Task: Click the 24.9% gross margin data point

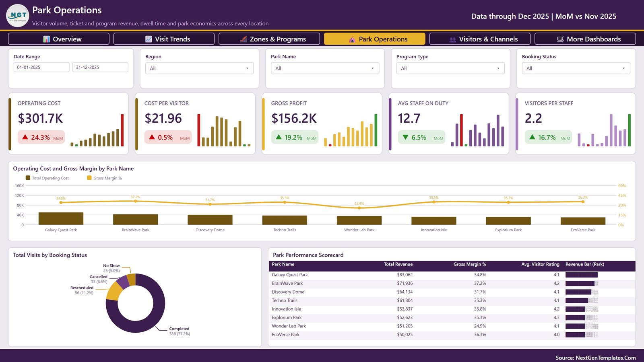Action: tap(359, 208)
